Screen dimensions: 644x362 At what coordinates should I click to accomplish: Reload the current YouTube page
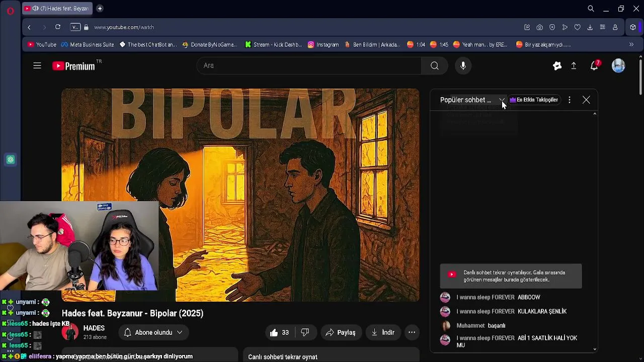(58, 27)
